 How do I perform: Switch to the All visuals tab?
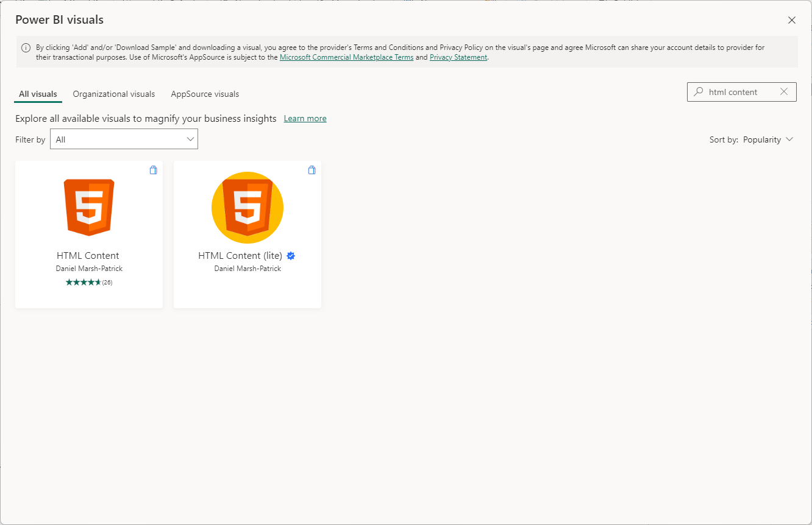38,94
